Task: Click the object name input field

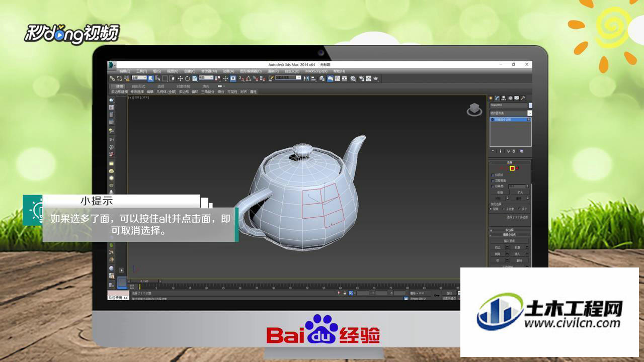Action: click(x=509, y=105)
